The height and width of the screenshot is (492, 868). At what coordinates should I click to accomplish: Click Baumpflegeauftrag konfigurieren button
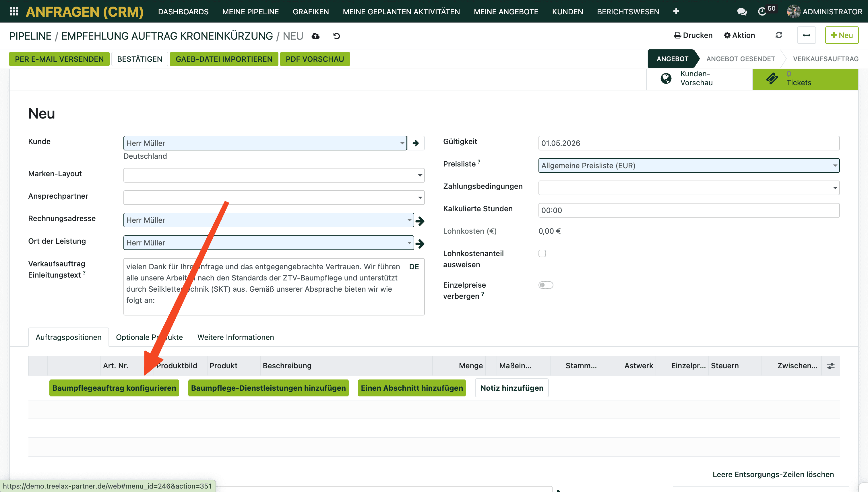click(x=114, y=388)
